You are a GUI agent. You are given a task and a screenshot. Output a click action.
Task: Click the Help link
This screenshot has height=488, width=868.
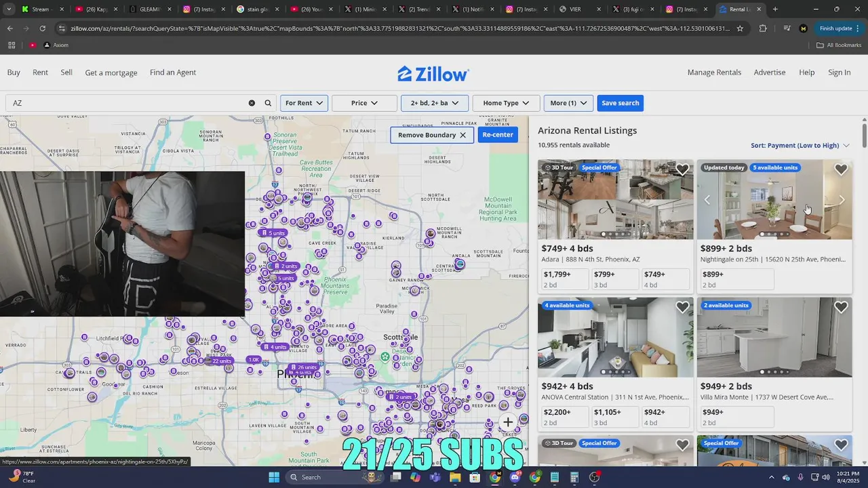[x=806, y=72]
